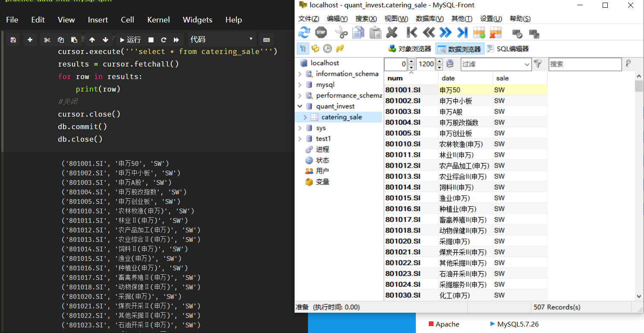
Task: Increase the 1200 record limit stepper
Action: (439, 61)
